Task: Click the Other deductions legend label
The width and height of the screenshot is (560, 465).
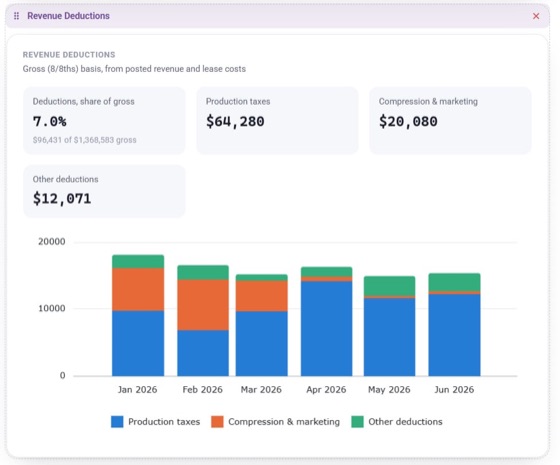Action: [405, 422]
